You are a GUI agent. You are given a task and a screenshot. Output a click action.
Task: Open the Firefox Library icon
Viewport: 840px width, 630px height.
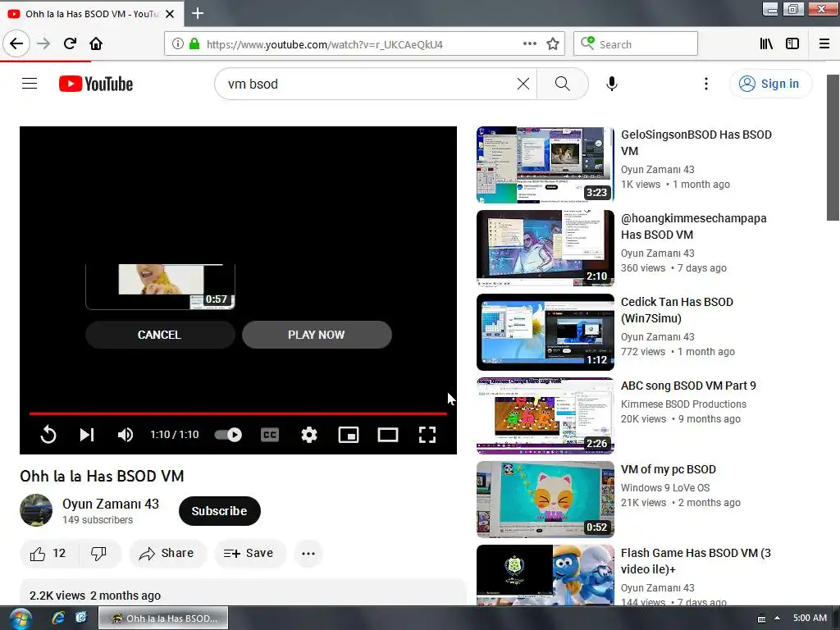coord(766,44)
